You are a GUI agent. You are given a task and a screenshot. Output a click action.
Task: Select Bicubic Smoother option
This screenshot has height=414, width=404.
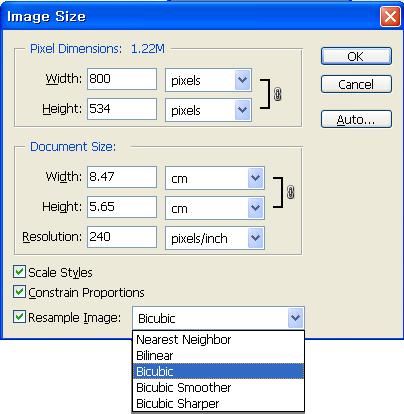coord(218,387)
